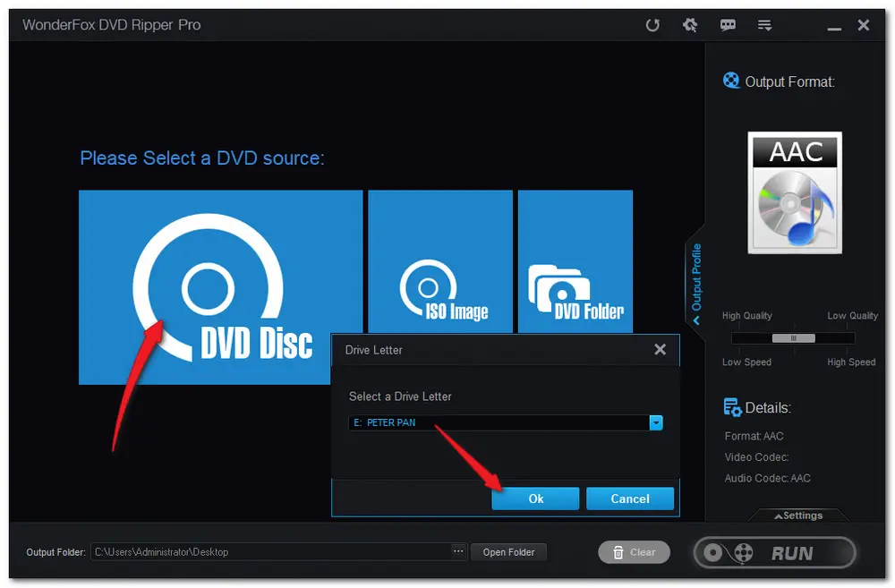Close the Drive Letter dialog
Viewport: 895px width, 588px height.
660,349
